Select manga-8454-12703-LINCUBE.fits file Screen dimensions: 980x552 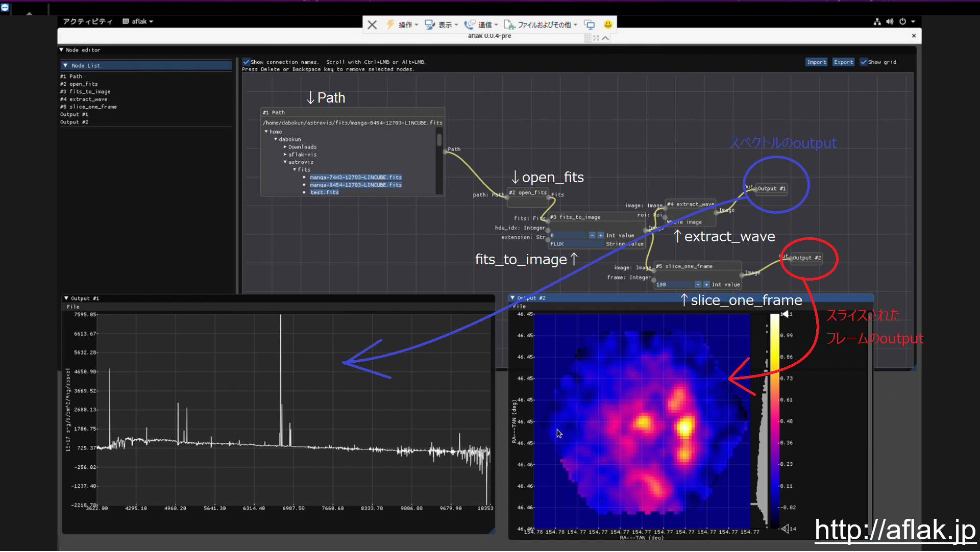click(356, 185)
